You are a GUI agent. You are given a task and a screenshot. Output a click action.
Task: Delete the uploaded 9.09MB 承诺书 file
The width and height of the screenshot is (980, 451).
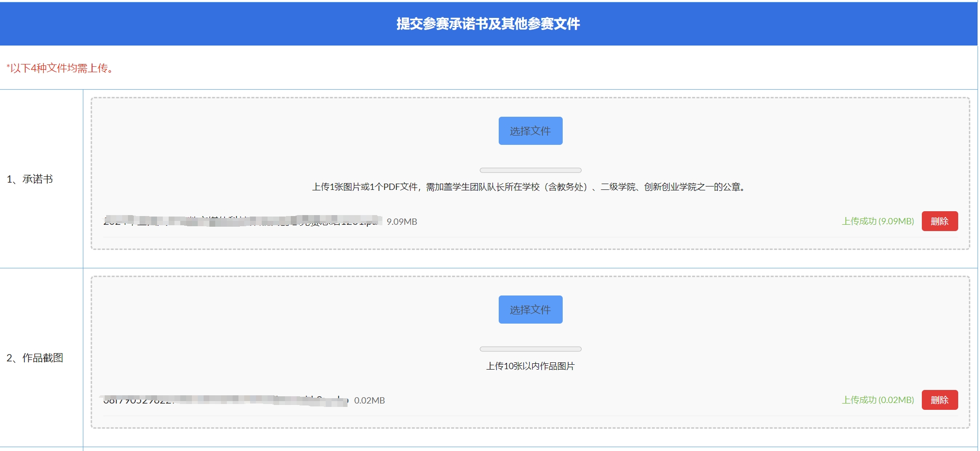click(x=939, y=221)
